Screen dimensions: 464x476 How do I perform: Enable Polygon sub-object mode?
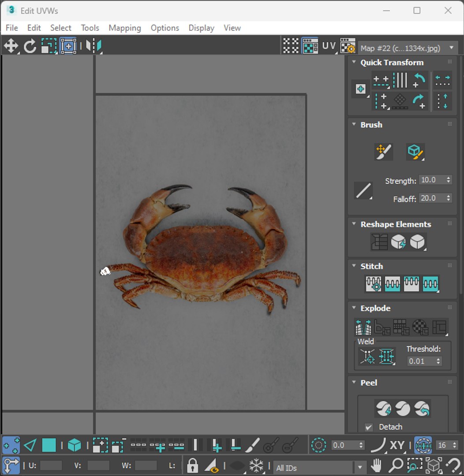pos(49,445)
